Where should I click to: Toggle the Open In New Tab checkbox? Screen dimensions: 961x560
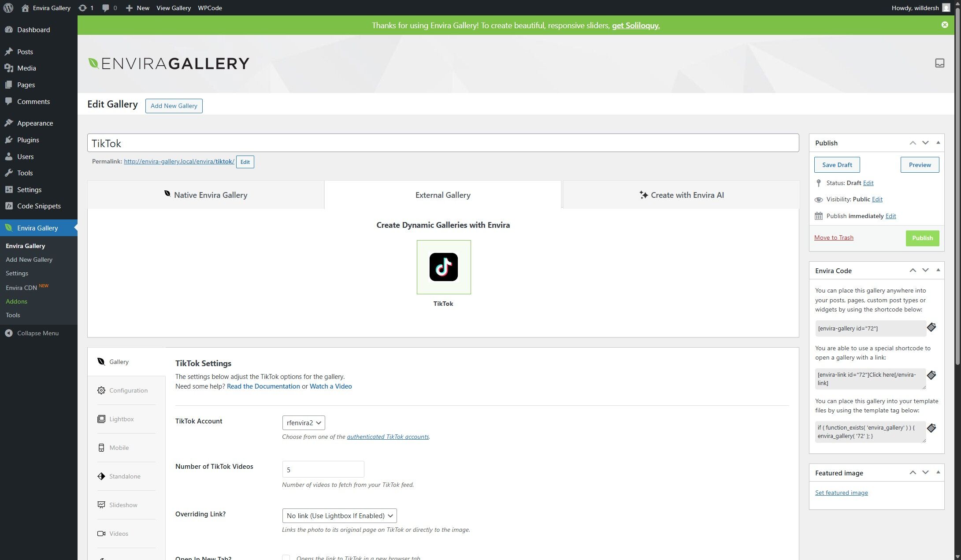point(286,558)
